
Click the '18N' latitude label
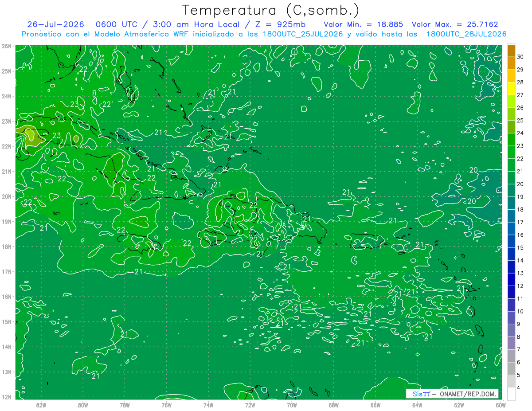(x=6, y=247)
